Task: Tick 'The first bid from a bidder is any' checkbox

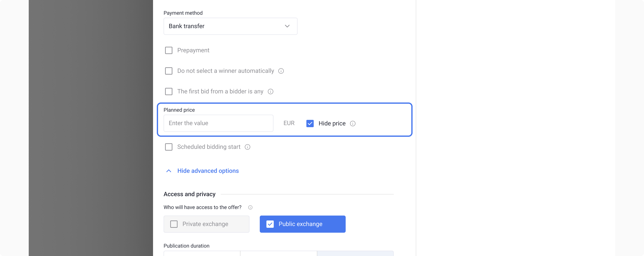Action: (x=169, y=92)
